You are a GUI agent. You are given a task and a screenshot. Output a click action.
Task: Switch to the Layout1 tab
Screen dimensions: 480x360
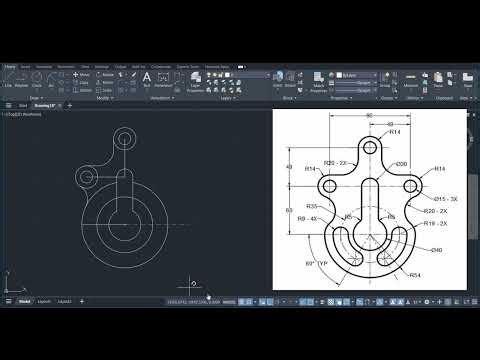44,302
